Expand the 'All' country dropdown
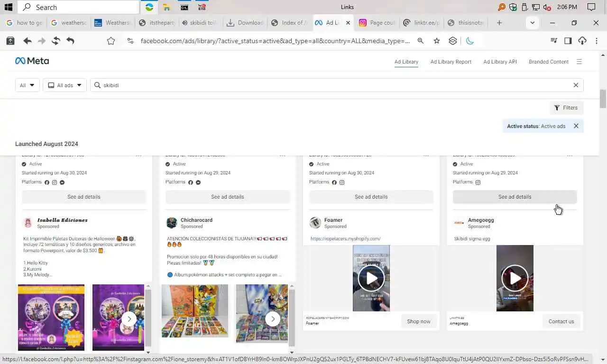607x364 pixels. tap(28, 85)
